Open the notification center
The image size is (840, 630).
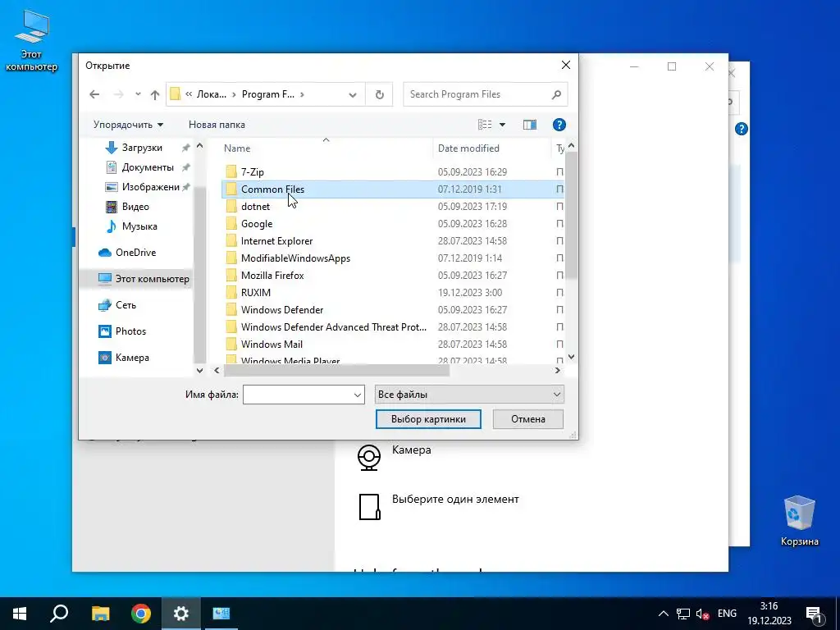pos(815,614)
